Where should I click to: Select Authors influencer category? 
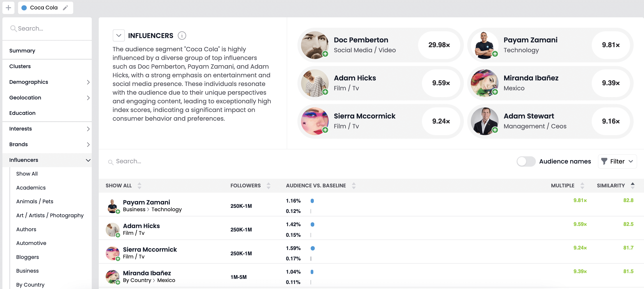(26, 229)
